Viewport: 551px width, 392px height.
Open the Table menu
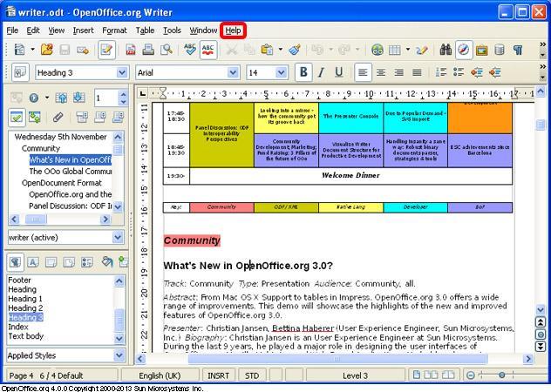[x=145, y=30]
